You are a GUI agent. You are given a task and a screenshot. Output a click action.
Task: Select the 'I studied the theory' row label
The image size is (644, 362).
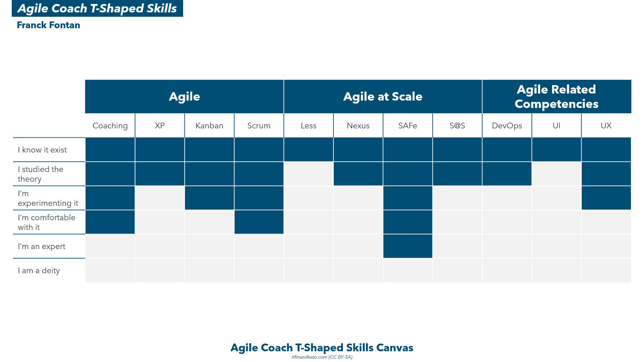coord(41,174)
